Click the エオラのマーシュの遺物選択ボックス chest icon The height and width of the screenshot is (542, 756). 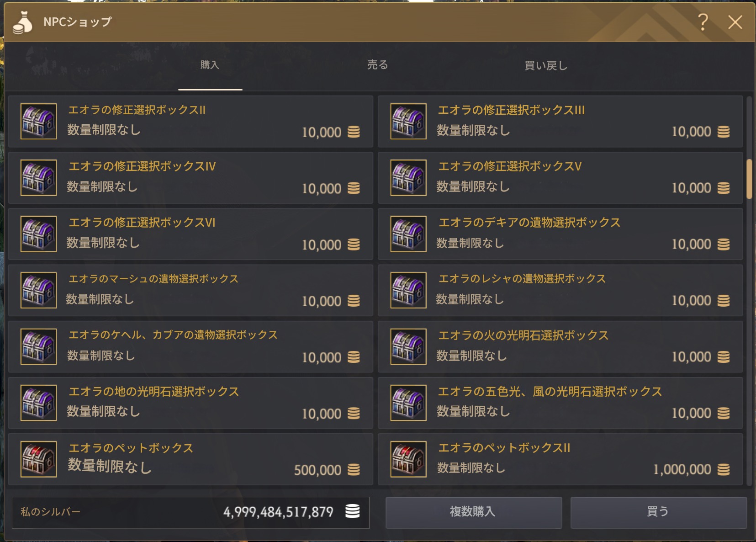coord(38,290)
